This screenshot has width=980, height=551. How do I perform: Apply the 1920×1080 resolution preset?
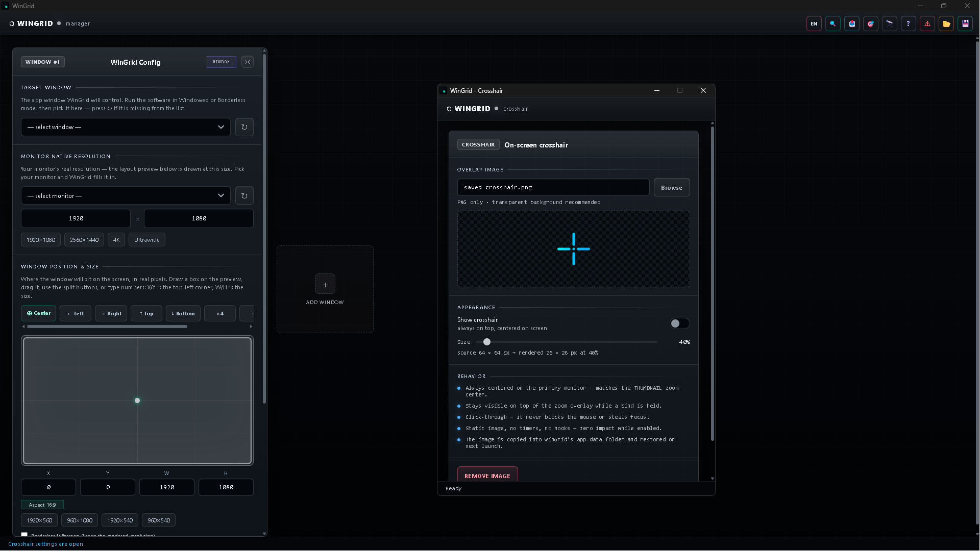pyautogui.click(x=41, y=240)
